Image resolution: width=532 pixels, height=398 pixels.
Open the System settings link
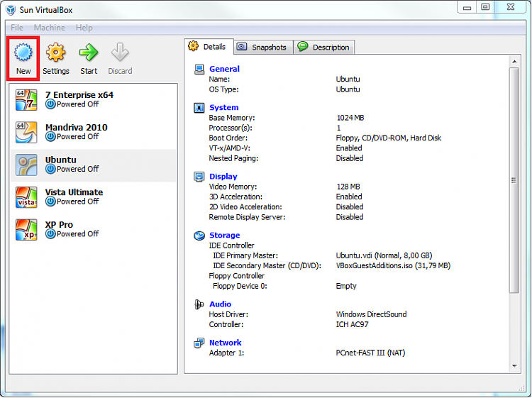[224, 108]
